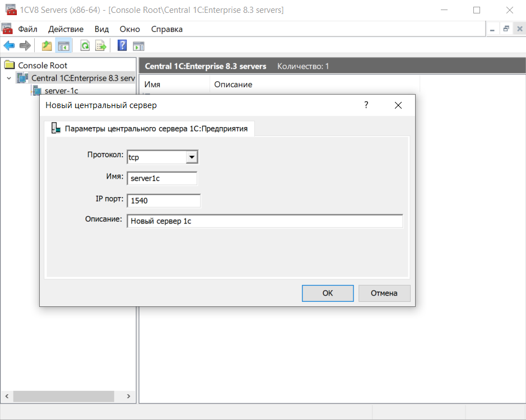
Task: Open help with blue question icon
Action: pos(122,45)
